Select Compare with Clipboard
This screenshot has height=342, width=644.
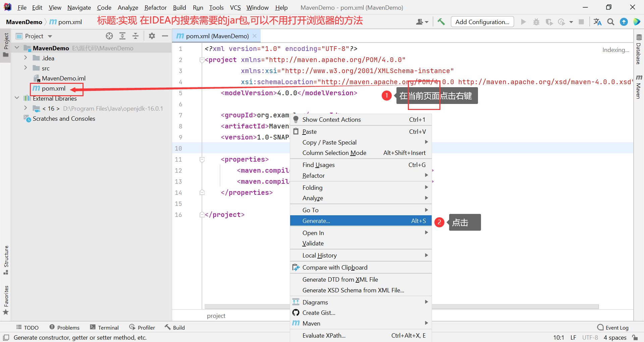pos(361,267)
